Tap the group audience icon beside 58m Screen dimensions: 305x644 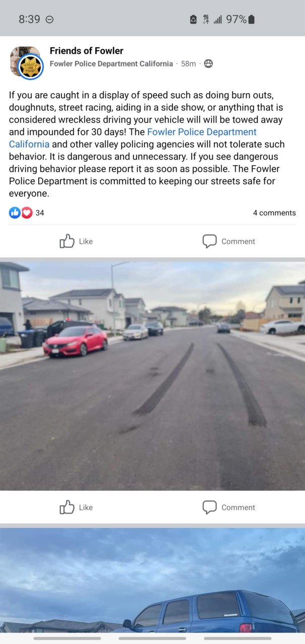point(208,64)
